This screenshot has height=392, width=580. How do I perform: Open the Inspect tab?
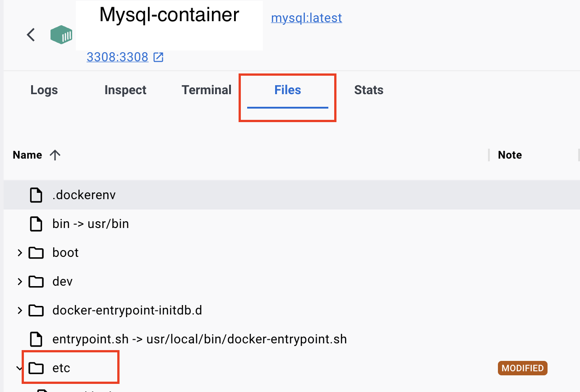125,90
